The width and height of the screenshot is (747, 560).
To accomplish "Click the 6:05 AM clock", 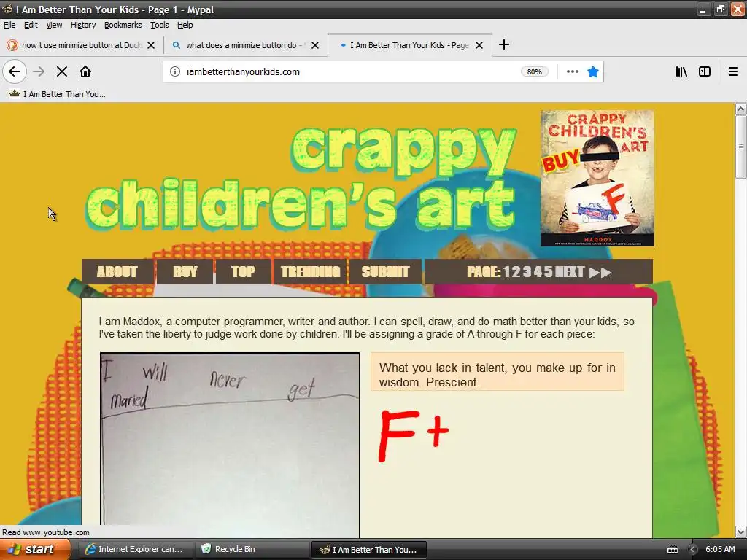I will pos(720,549).
